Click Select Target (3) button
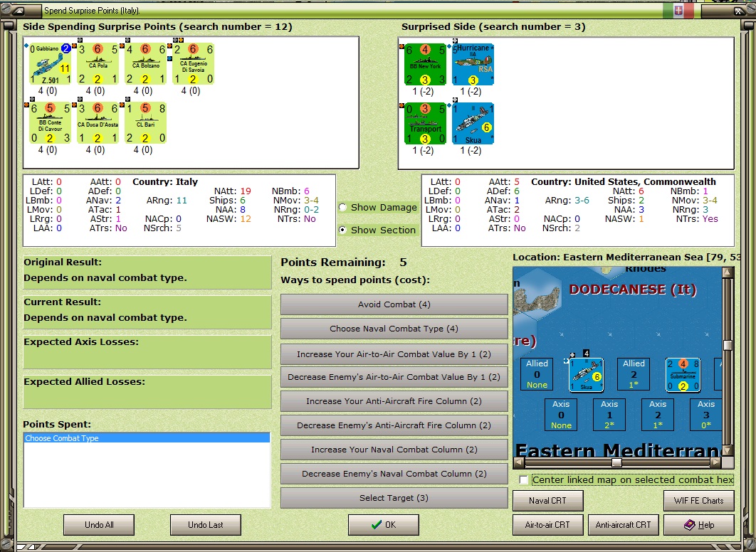Screen dimensions: 756x552 coord(394,498)
